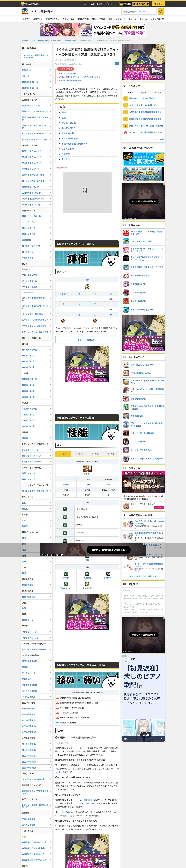The width and height of the screenshot is (186, 868).
Task: Click the stopwatch icon for ゾンビを必ず止める
Action: click(65, 517)
